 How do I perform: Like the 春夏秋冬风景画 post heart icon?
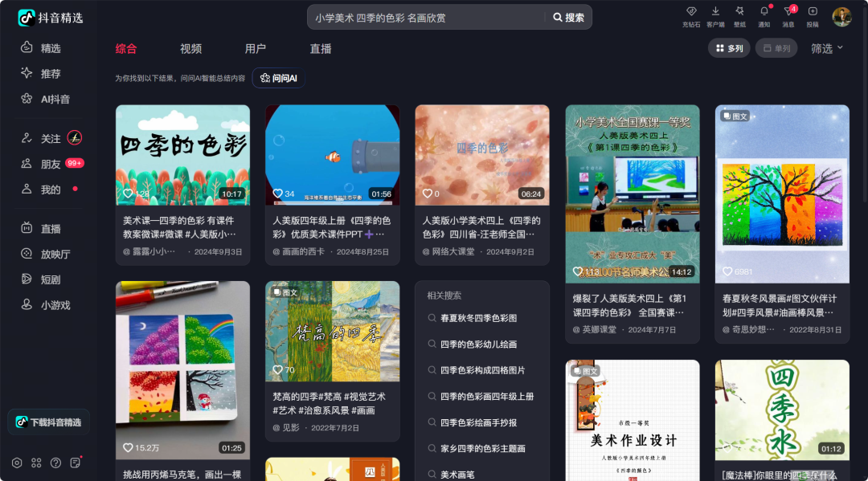point(727,271)
